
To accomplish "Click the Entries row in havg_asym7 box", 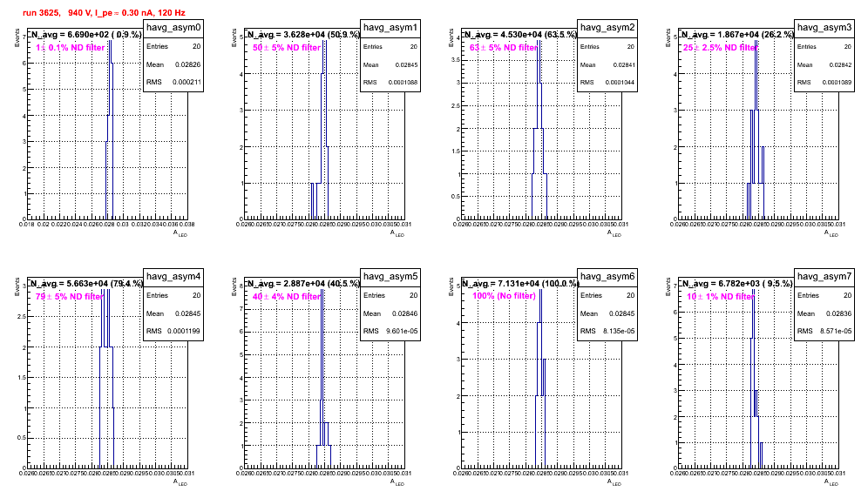I will [x=824, y=295].
